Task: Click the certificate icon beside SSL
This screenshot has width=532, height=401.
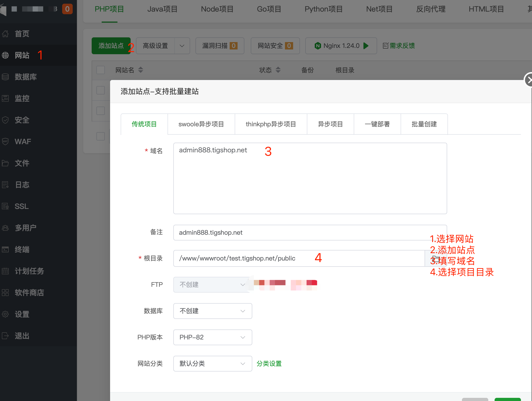Action: pos(5,206)
